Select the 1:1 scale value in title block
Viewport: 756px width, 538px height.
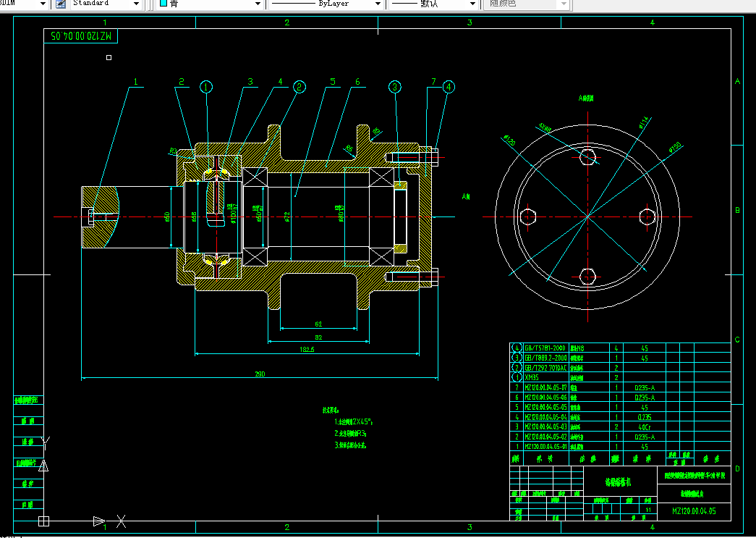click(648, 510)
